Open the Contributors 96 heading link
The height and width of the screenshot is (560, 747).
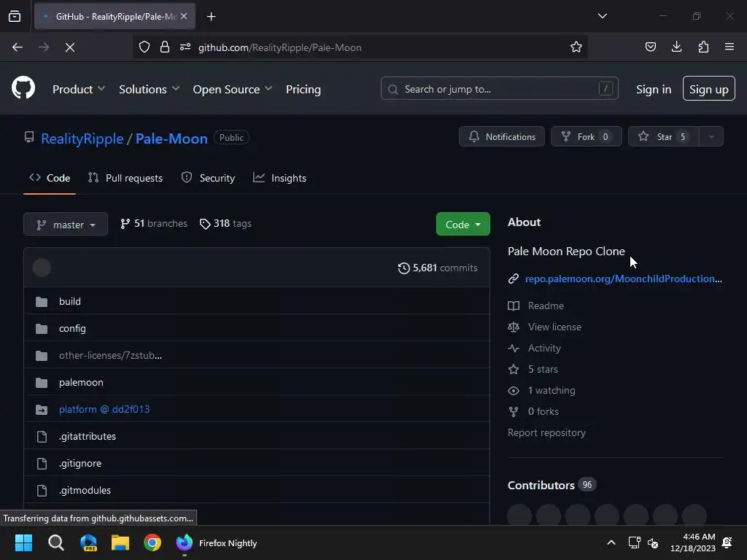point(551,485)
